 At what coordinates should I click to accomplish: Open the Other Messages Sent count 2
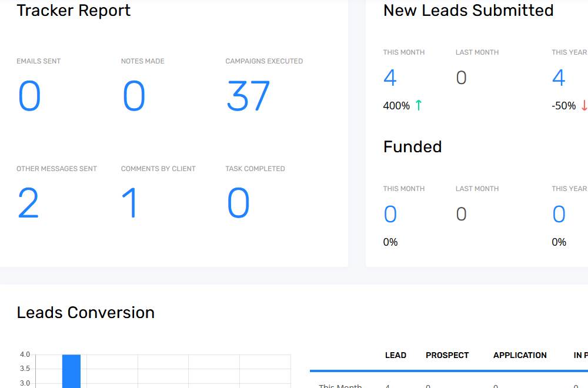tap(28, 203)
